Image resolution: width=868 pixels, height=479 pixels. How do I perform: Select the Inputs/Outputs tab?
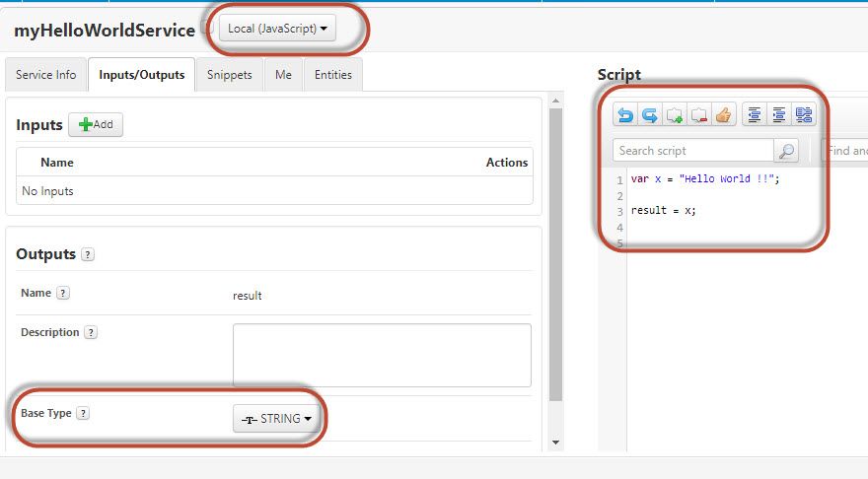[x=142, y=75]
